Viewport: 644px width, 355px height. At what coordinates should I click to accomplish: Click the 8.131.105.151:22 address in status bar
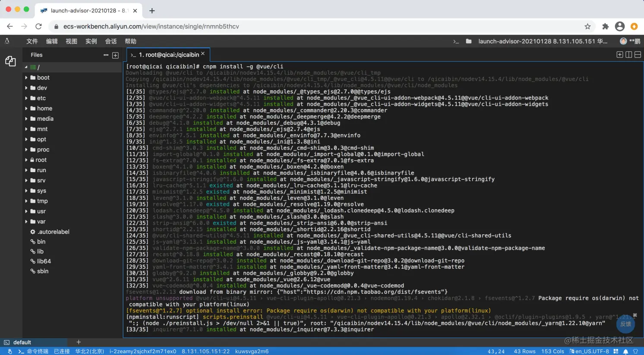tap(205, 352)
